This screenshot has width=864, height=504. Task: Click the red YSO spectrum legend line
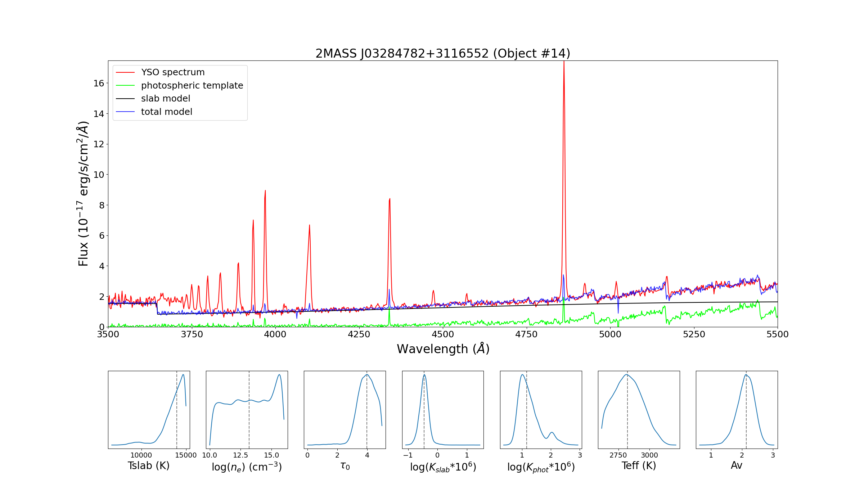125,72
